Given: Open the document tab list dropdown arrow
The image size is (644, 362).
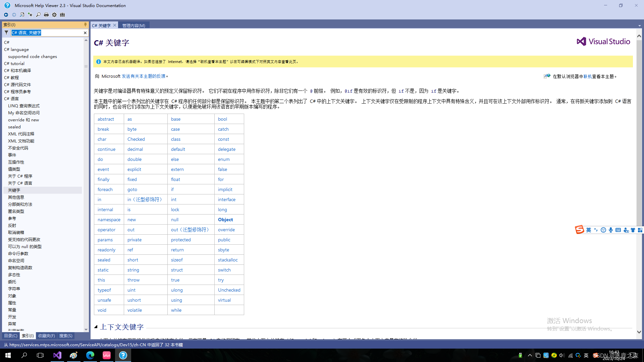Looking at the screenshot, I should click(x=639, y=26).
